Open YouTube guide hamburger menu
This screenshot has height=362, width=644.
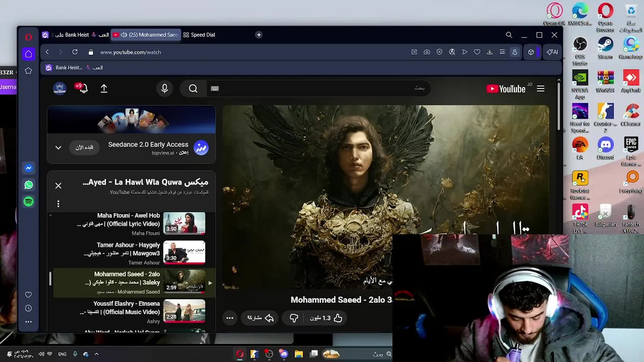[x=541, y=89]
